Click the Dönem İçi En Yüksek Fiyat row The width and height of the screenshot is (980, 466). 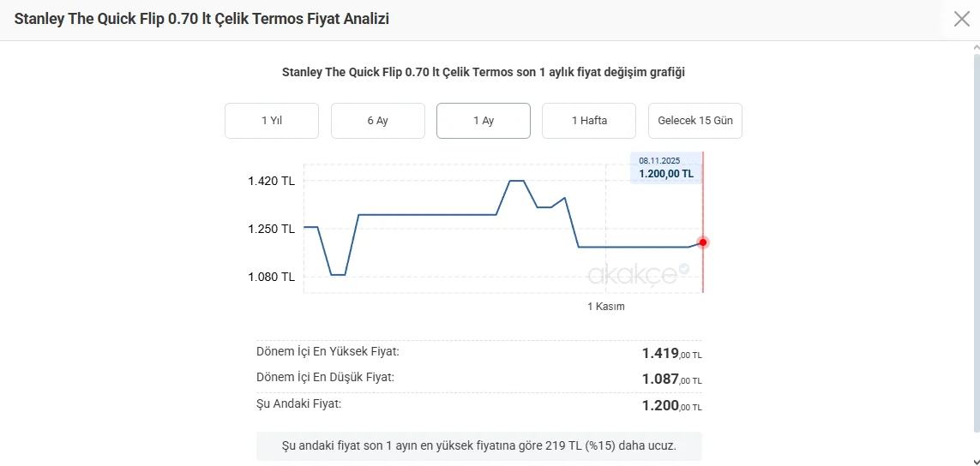point(478,352)
